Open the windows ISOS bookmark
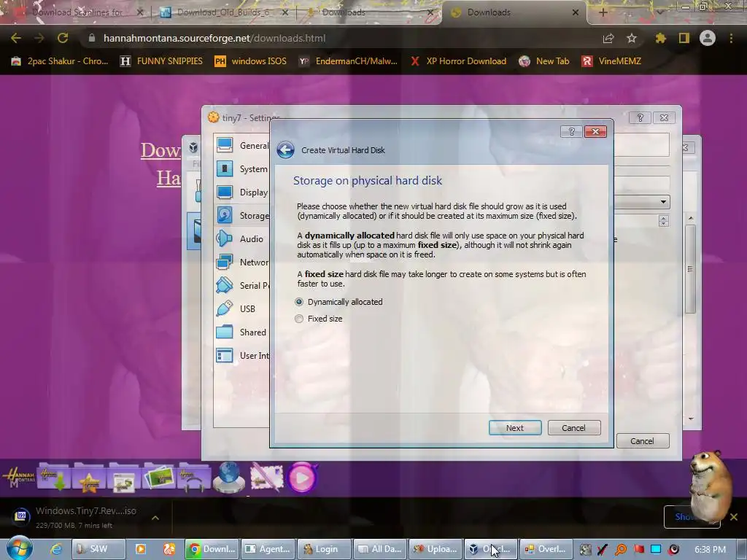Viewport: 747px width, 560px height. click(251, 61)
